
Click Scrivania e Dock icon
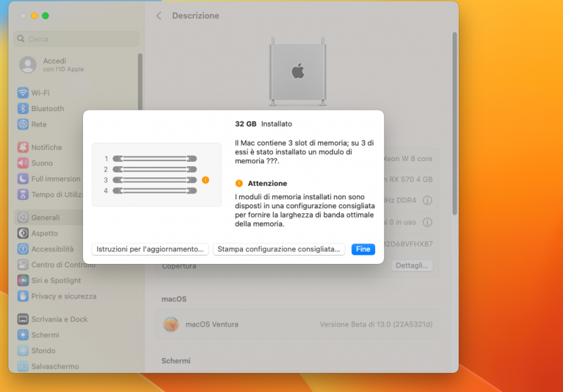point(23,319)
